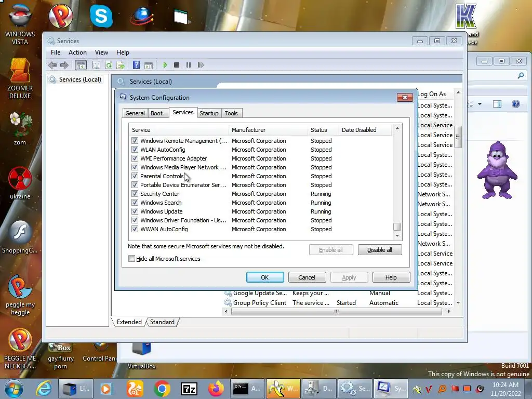This screenshot has width=532, height=399.
Task: Uncheck WLAN AutoConfig service checkbox
Action: tap(135, 149)
